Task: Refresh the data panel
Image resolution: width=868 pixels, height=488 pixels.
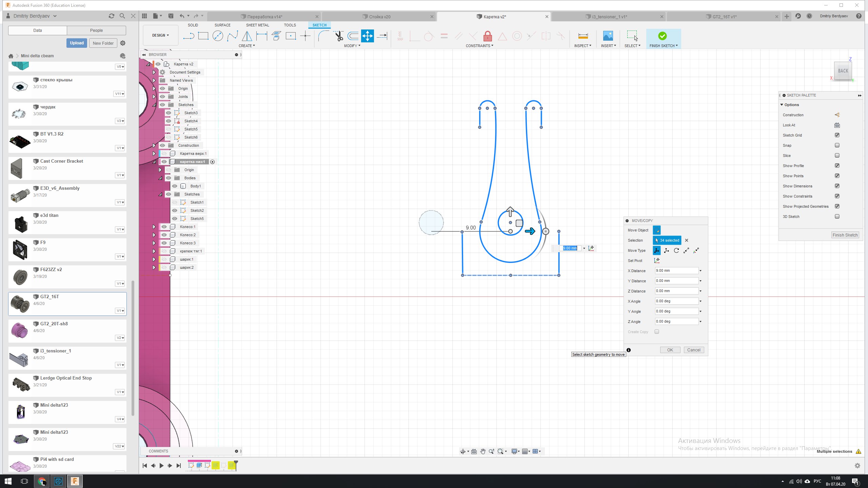Action: point(111,16)
